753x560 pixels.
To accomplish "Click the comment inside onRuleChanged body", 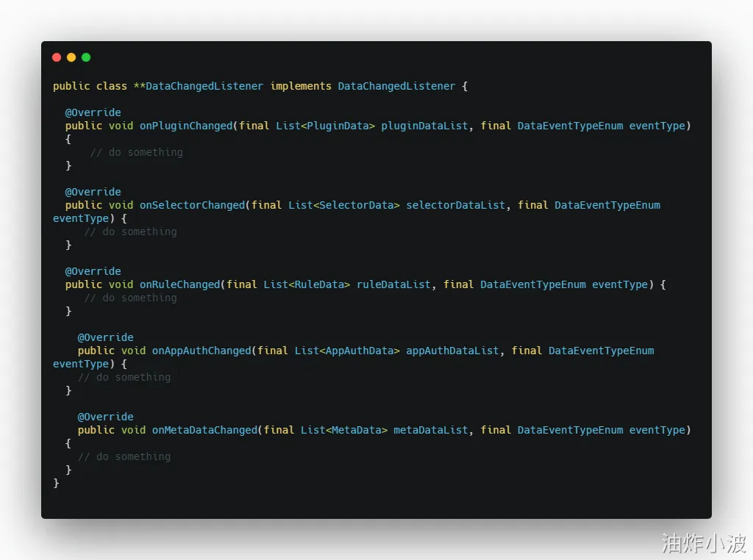I will coord(130,298).
